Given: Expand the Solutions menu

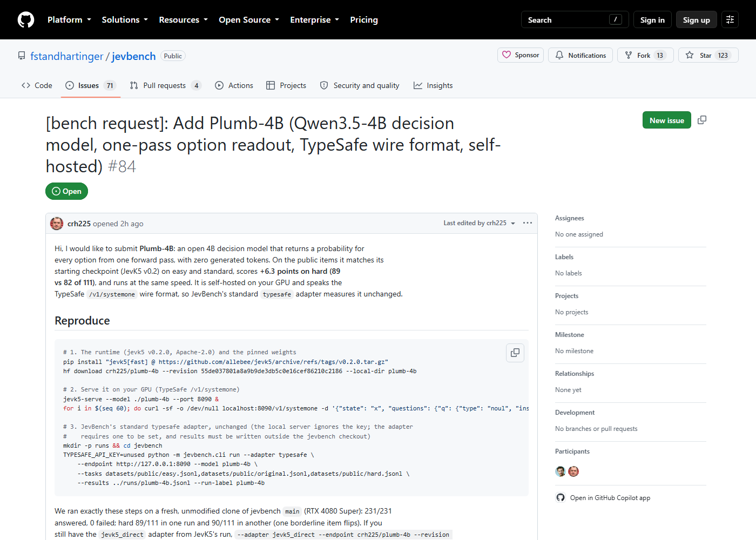Looking at the screenshot, I should tap(125, 20).
